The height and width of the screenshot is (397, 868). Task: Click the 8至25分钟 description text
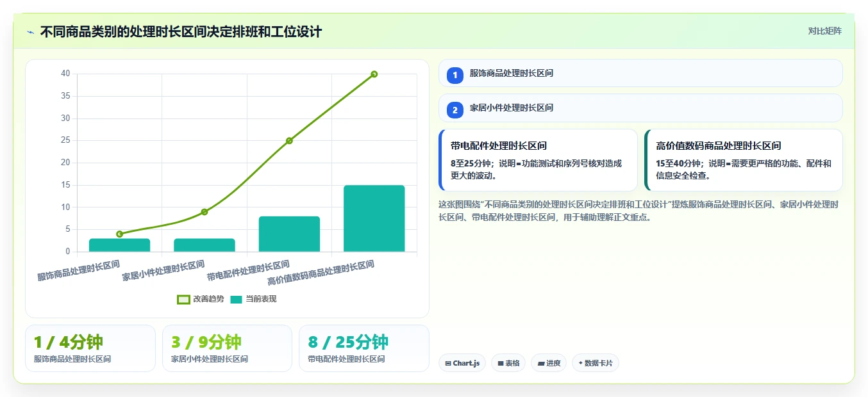coord(536,170)
